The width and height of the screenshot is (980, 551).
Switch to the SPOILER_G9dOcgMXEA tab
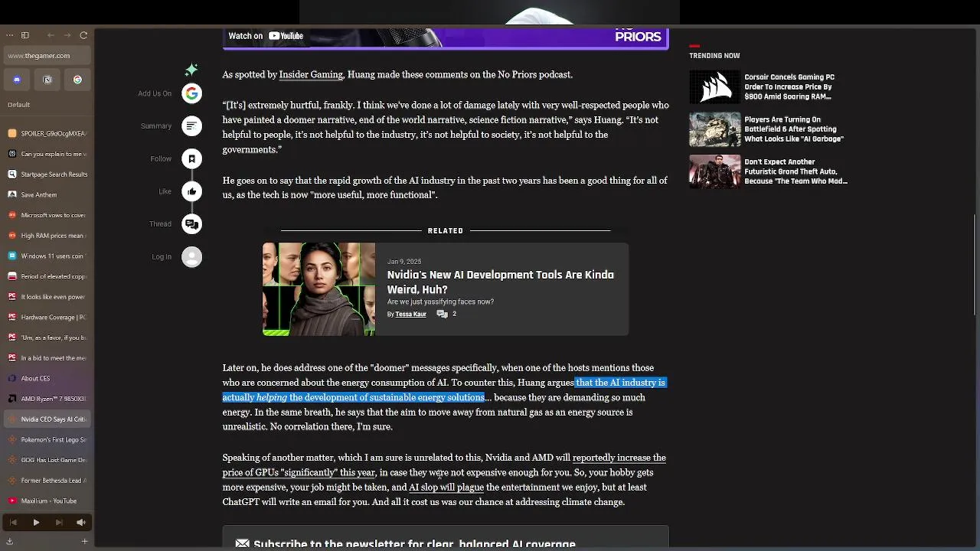tap(47, 133)
